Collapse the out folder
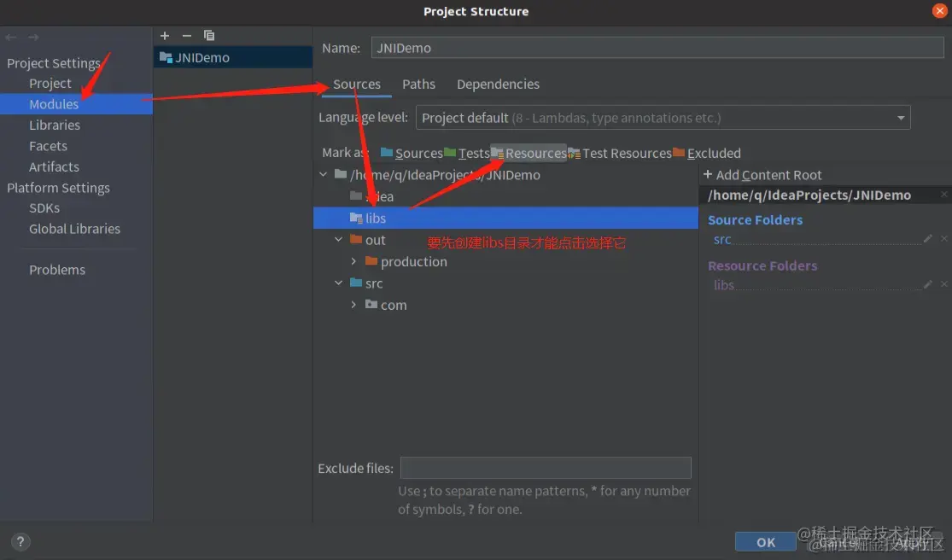The width and height of the screenshot is (952, 560). (x=338, y=240)
